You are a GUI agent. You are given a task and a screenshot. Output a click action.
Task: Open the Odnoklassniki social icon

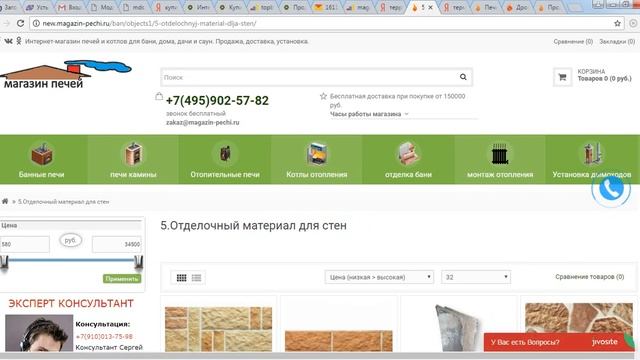tap(18, 41)
